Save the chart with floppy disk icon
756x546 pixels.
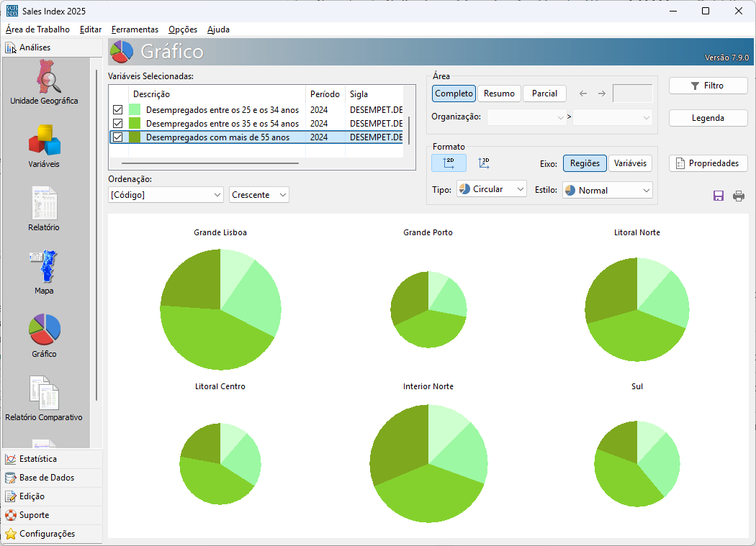click(718, 196)
